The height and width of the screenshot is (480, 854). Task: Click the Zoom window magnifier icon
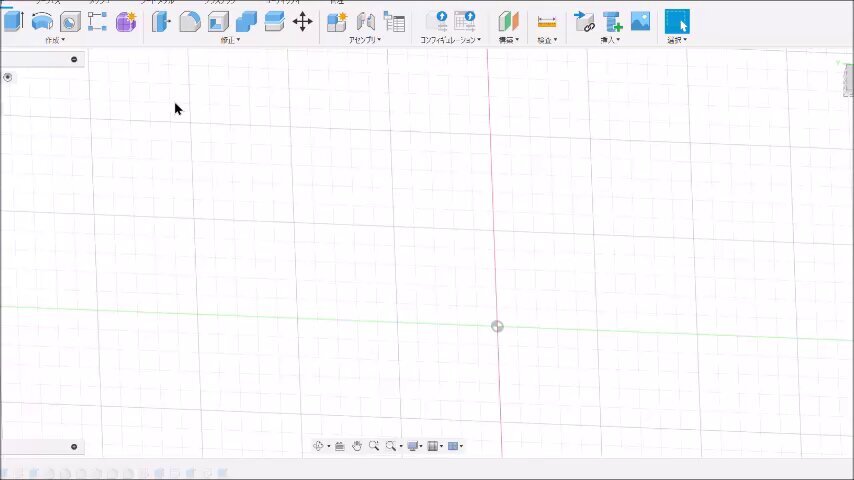pos(374,446)
